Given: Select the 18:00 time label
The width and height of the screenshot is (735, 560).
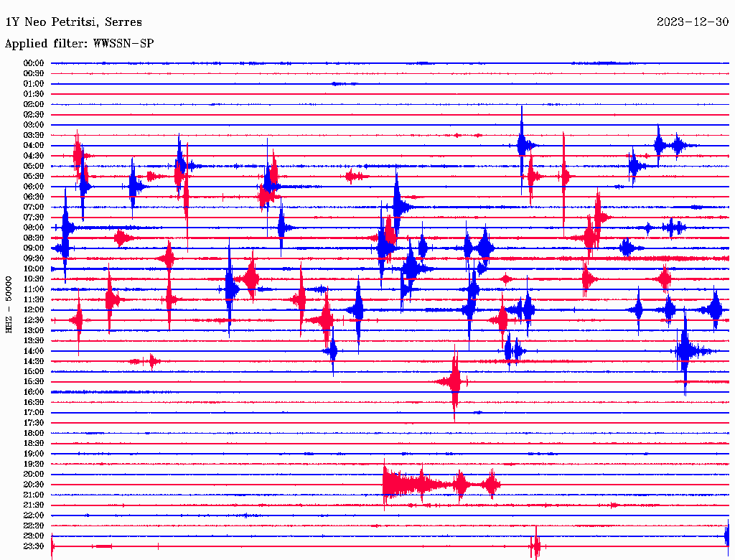Looking at the screenshot, I should pyautogui.click(x=34, y=433).
